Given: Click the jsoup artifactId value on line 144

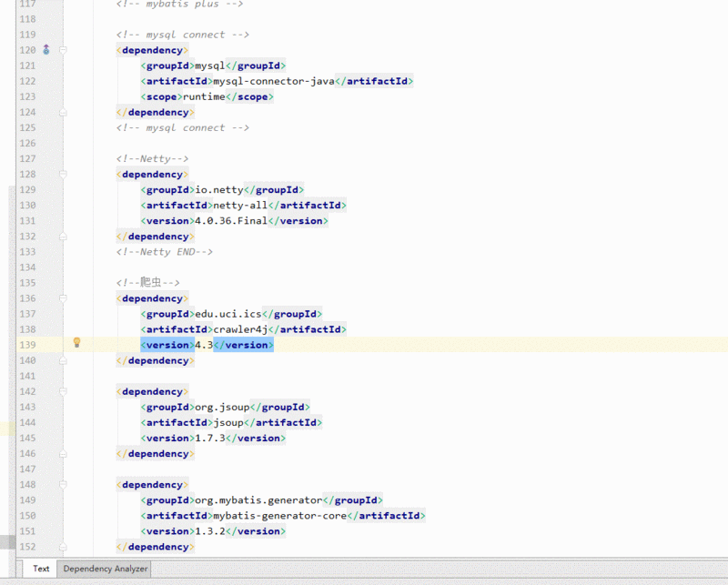Looking at the screenshot, I should pos(228,422).
